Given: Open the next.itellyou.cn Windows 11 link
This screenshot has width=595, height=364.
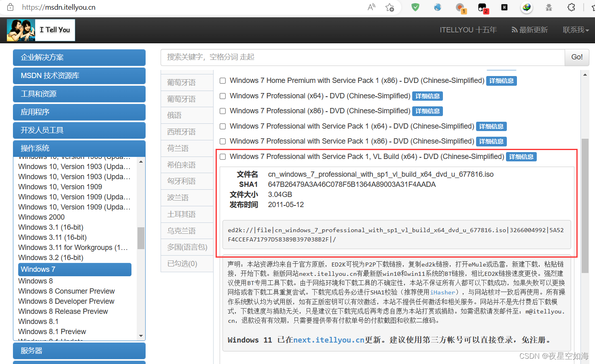Looking at the screenshot, I should coord(329,340).
